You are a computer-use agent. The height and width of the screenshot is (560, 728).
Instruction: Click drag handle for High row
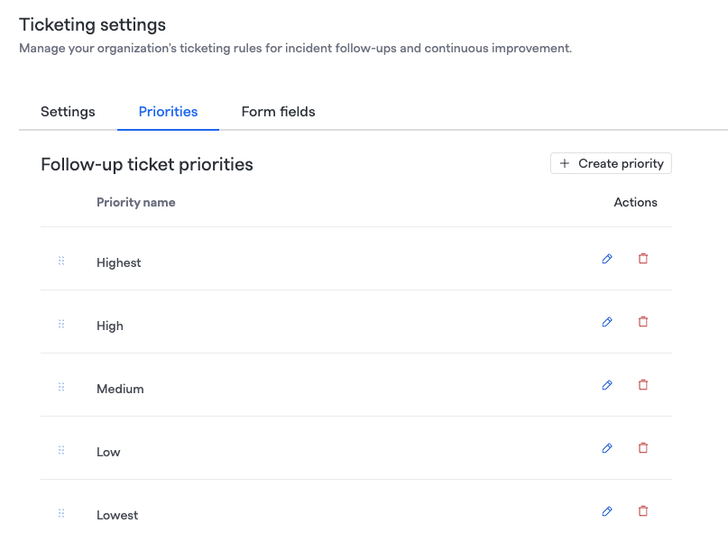point(61,324)
